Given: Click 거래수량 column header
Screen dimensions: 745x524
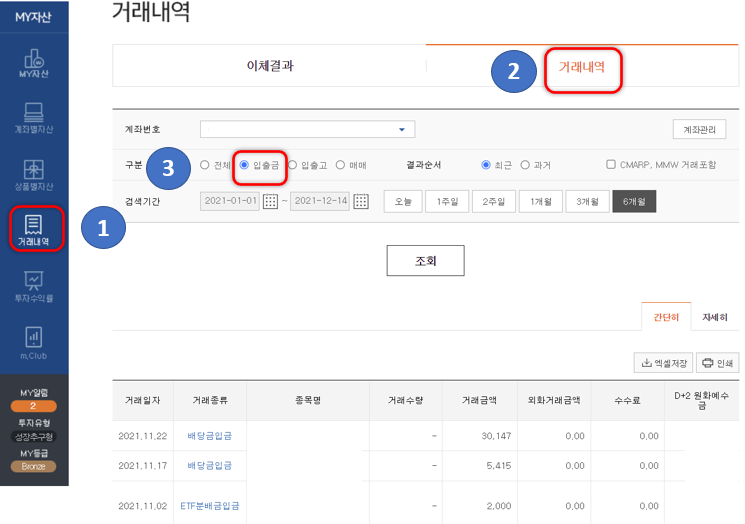Looking at the screenshot, I should coord(405,400).
